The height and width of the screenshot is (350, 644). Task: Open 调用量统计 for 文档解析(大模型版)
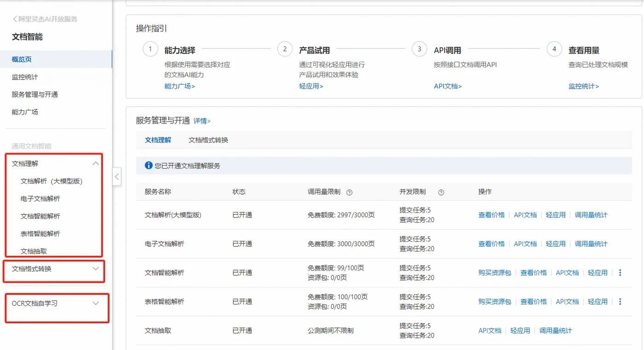(591, 215)
